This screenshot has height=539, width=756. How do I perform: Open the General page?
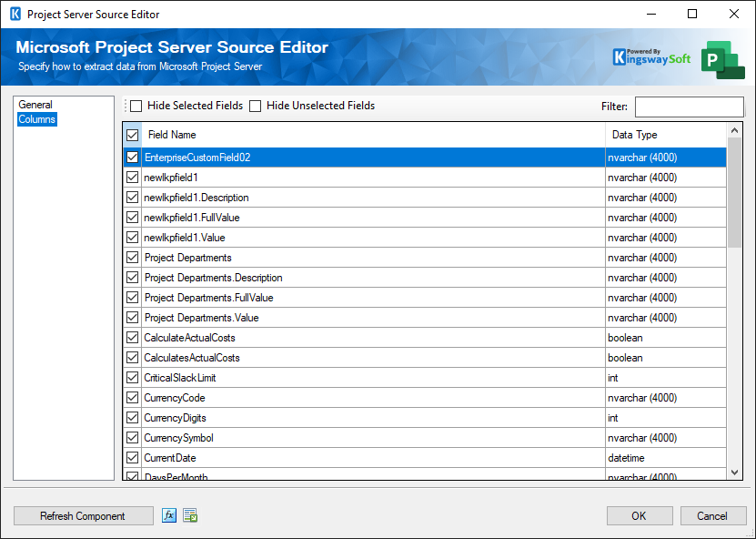pos(35,105)
